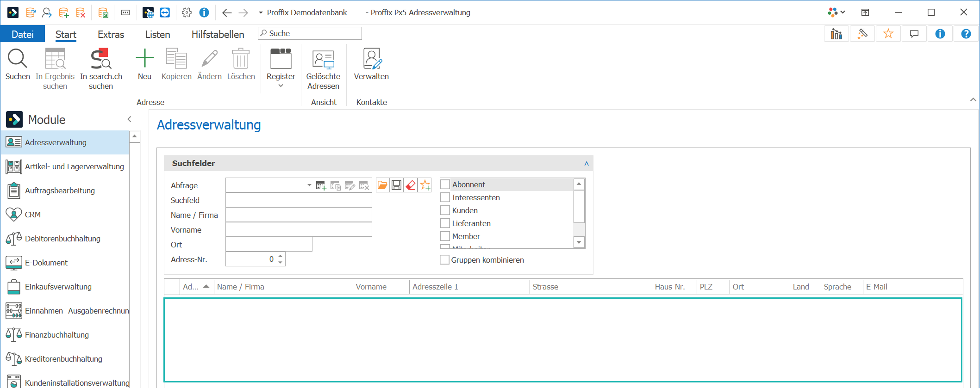Click the Kopieren ribbon icon
980x388 pixels.
point(176,59)
